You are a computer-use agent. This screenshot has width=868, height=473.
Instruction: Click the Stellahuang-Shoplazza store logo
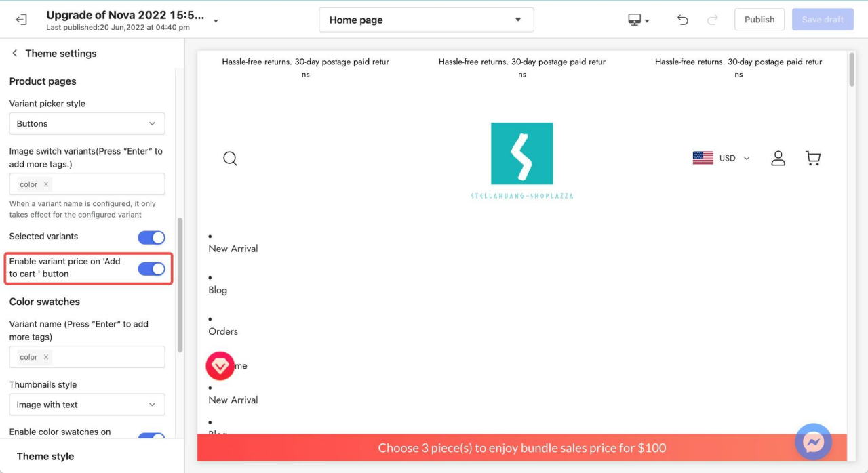522,161
